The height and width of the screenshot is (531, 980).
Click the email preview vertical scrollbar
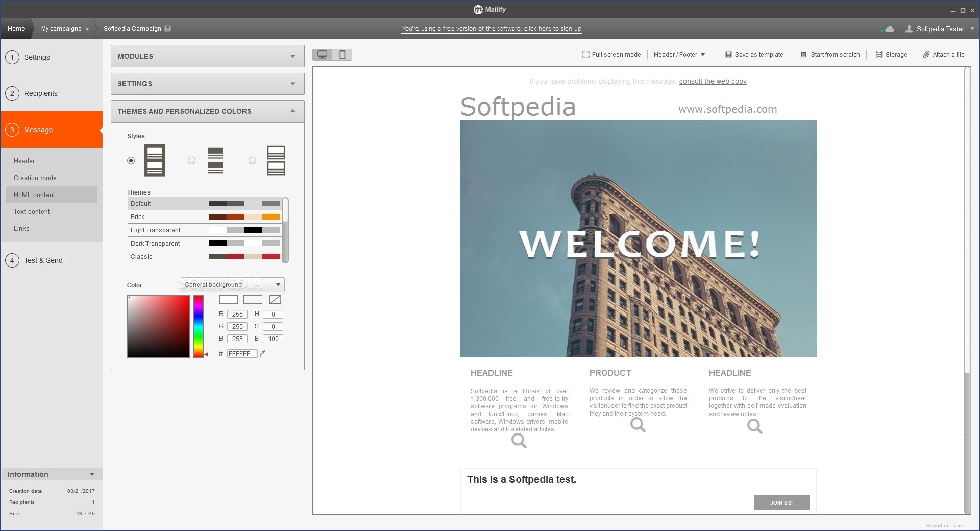(x=967, y=291)
